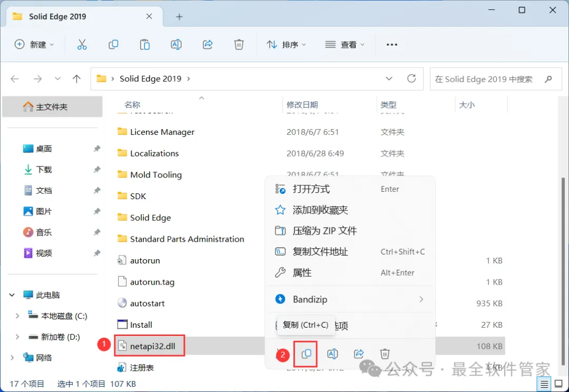The image size is (569, 392).
Task: Sort by 修改日期 column header
Action: 302,105
